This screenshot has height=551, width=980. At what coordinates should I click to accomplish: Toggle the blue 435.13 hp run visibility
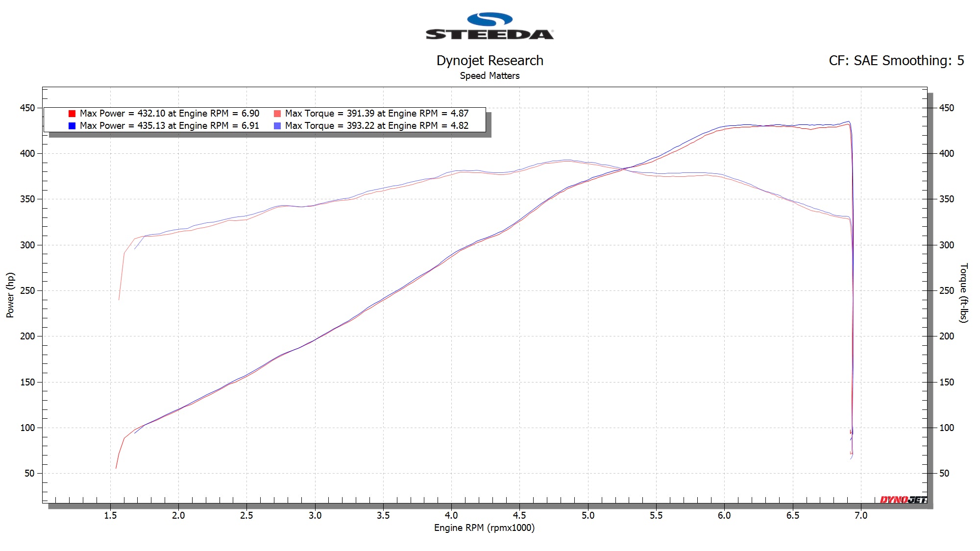point(72,126)
